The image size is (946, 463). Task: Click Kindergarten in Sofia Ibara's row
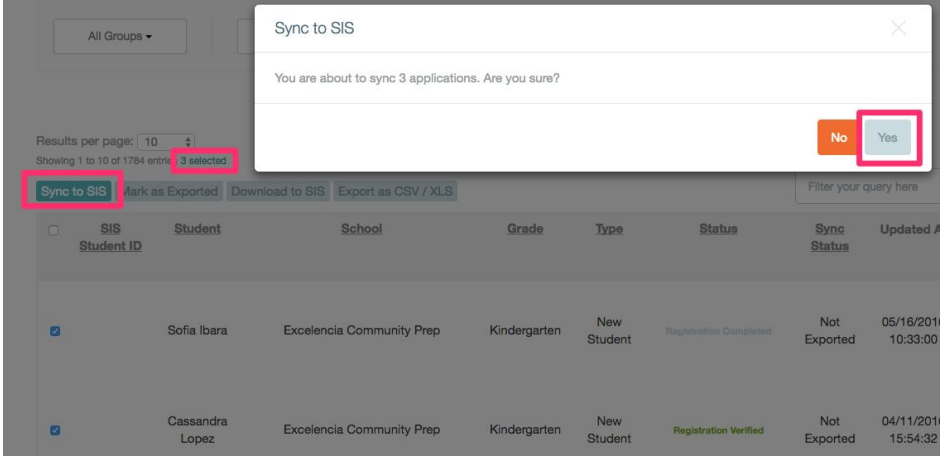pos(525,330)
